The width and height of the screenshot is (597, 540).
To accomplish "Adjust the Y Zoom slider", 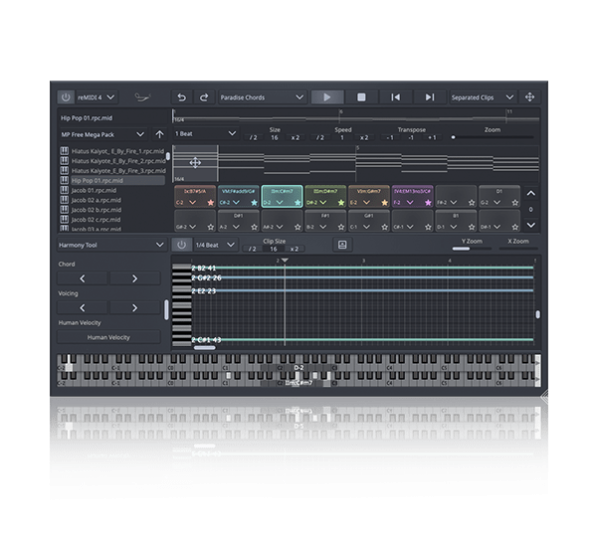I will (x=472, y=249).
